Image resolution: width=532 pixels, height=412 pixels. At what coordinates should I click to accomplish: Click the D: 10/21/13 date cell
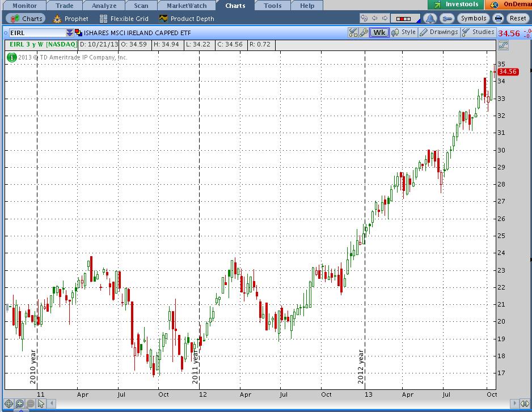pos(99,44)
